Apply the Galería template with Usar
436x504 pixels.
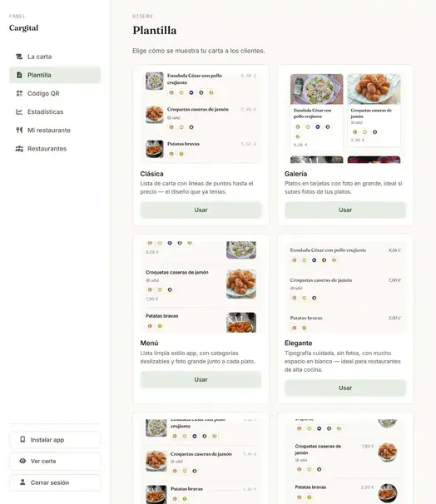[345, 210]
